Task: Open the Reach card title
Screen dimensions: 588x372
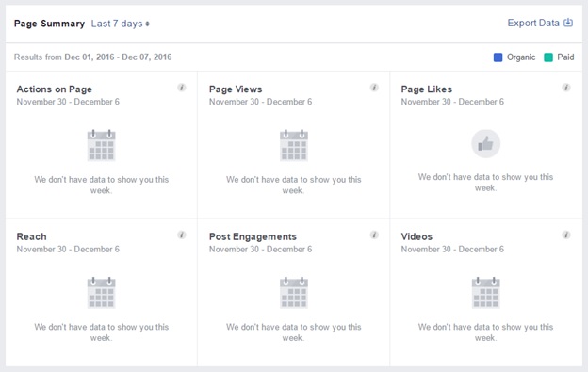Action: [x=31, y=236]
